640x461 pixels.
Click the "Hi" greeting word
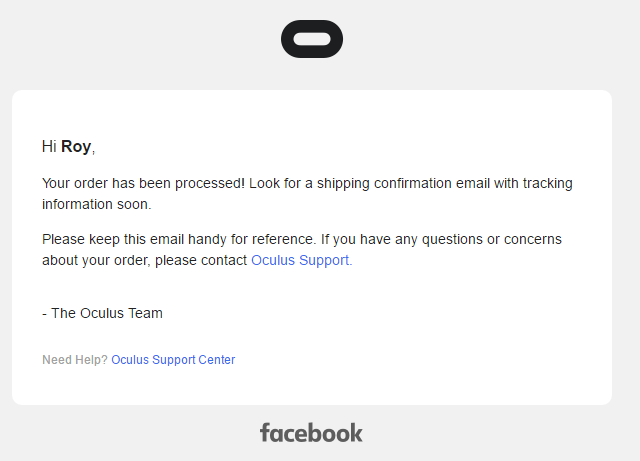click(x=49, y=146)
